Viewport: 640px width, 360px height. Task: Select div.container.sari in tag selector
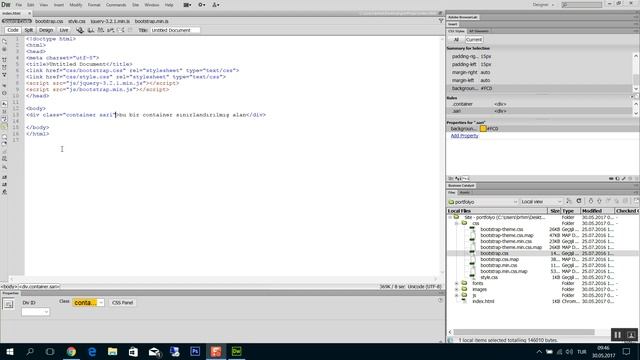[39, 287]
